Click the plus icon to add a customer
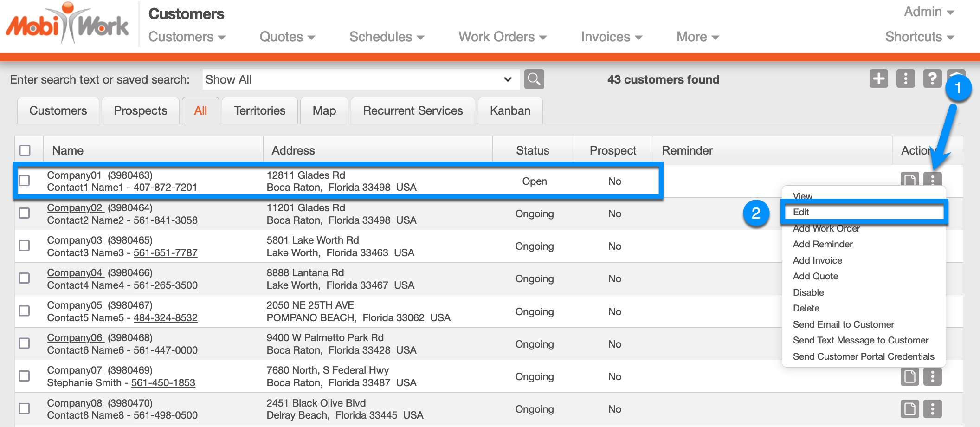The height and width of the screenshot is (427, 980). 878,79
